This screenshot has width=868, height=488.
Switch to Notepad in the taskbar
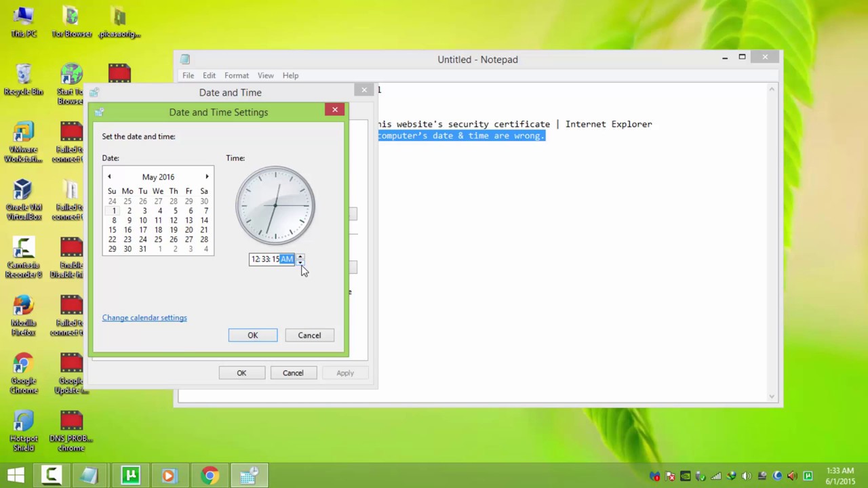point(90,476)
